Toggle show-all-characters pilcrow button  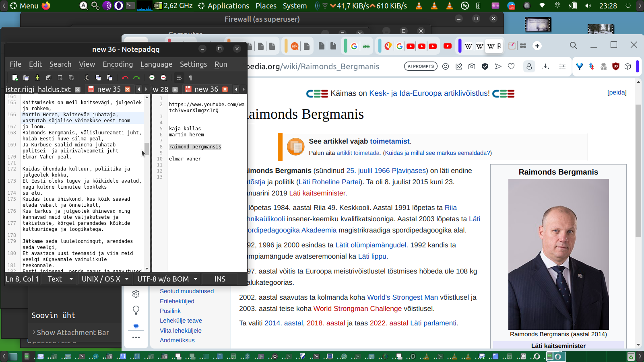190,78
